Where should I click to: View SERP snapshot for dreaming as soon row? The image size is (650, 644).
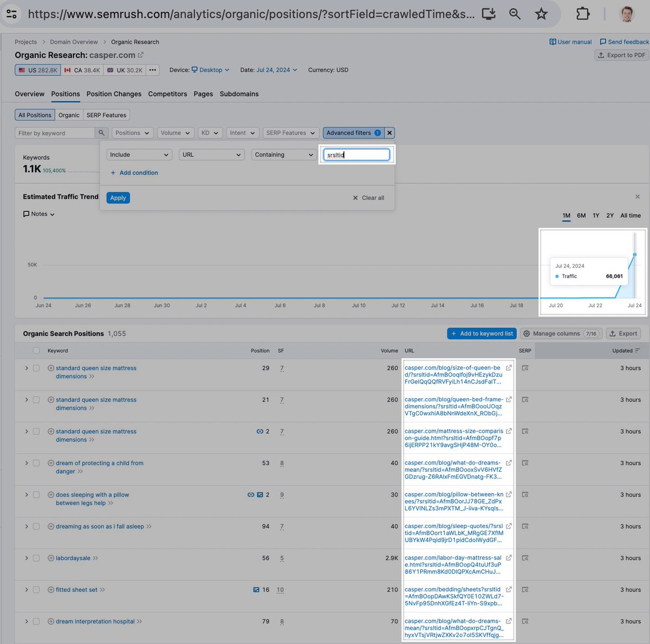tap(525, 526)
